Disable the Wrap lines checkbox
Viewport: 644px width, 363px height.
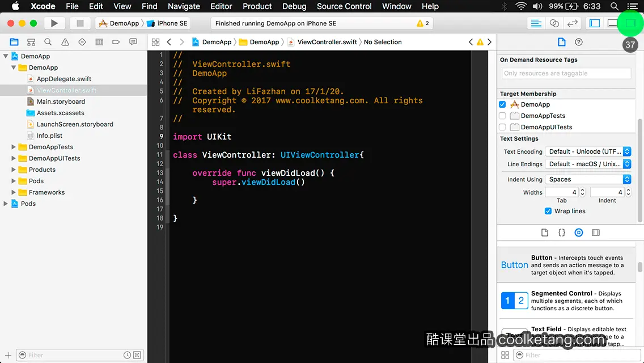548,211
